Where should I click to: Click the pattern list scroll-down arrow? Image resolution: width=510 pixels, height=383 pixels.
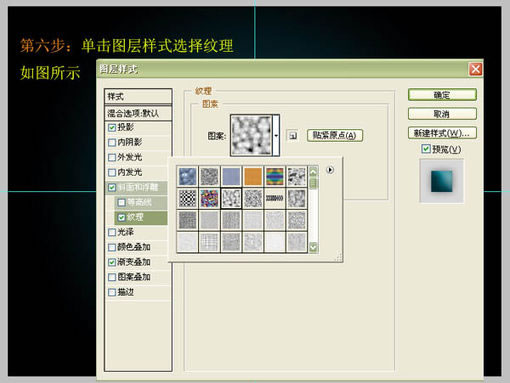pyautogui.click(x=313, y=247)
